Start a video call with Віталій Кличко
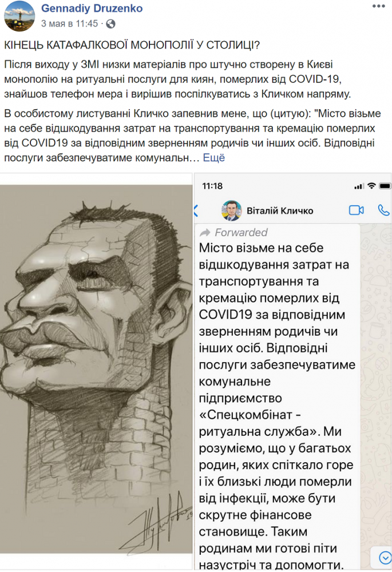This screenshot has width=392, height=572. tap(356, 210)
